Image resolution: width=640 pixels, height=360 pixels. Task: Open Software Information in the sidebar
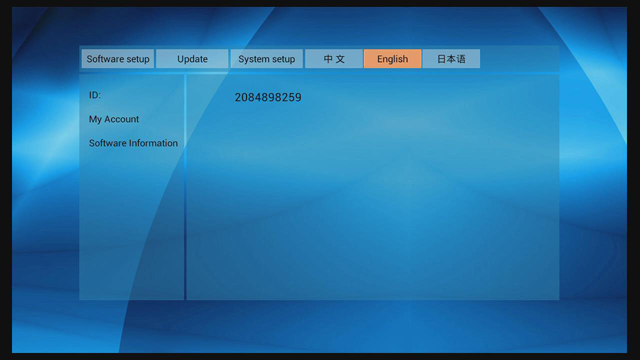point(133,143)
